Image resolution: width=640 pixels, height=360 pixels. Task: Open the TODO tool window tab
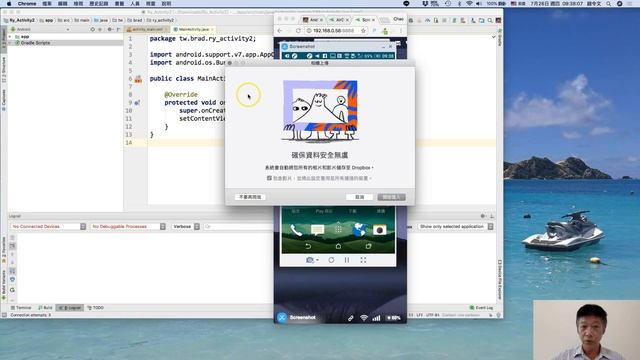point(96,308)
